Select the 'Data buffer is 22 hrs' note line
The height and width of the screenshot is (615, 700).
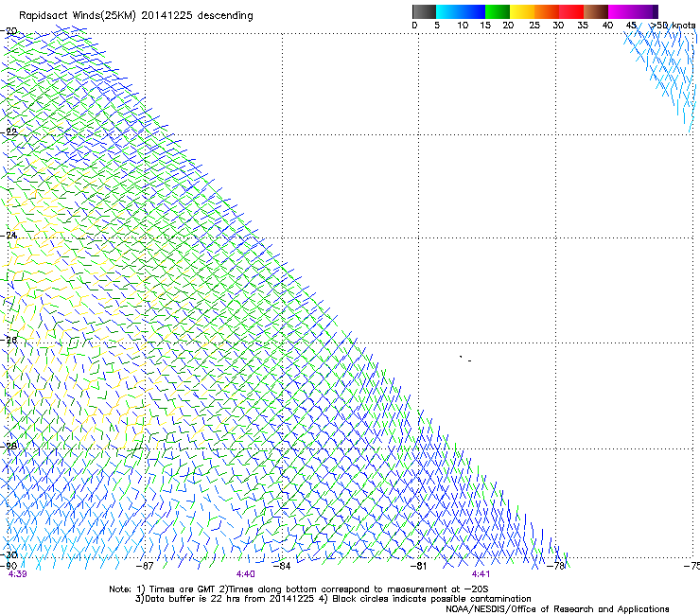tap(334, 599)
